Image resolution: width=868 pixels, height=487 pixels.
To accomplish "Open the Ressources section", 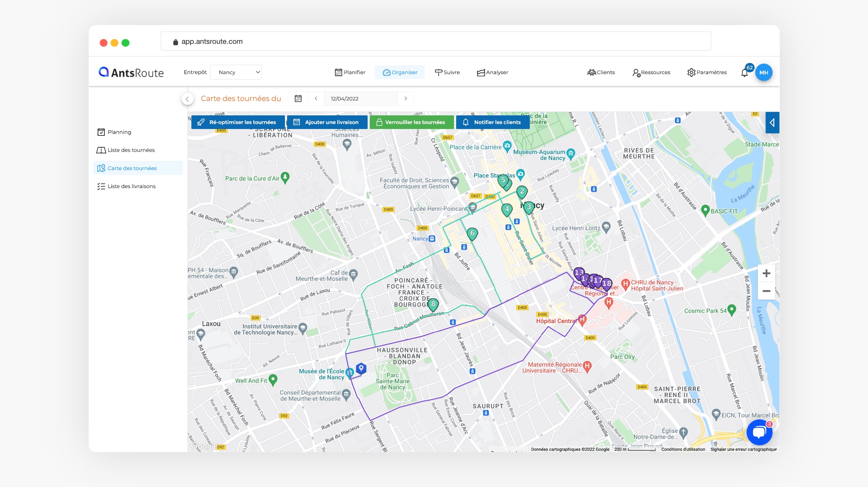I will click(x=651, y=72).
